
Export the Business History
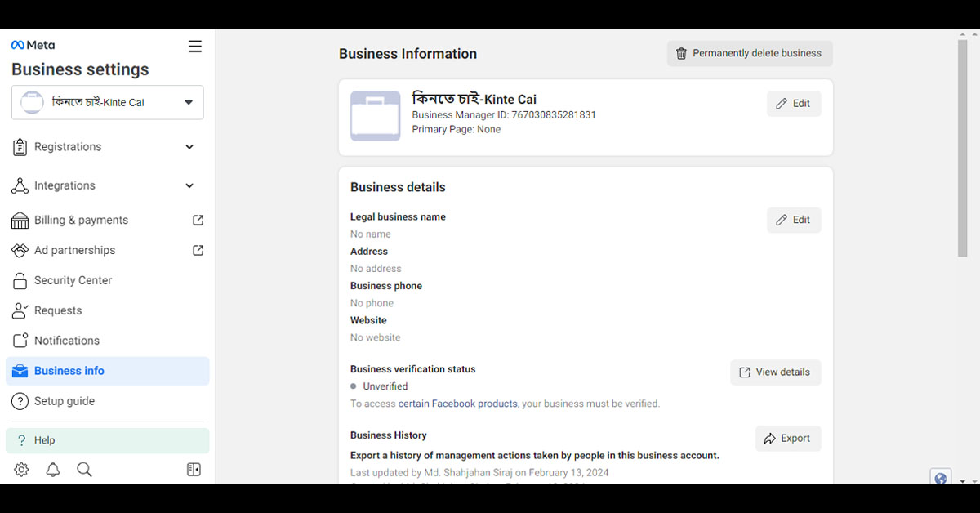(x=788, y=439)
